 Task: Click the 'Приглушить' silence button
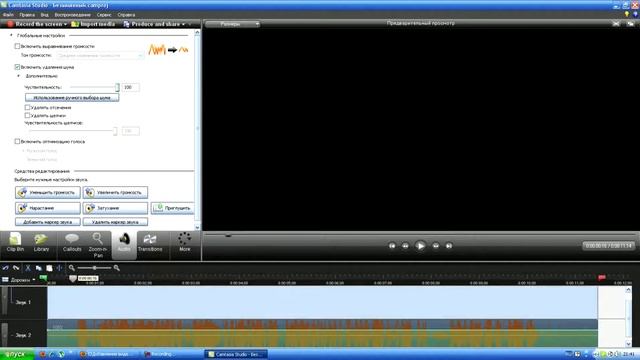pos(173,208)
